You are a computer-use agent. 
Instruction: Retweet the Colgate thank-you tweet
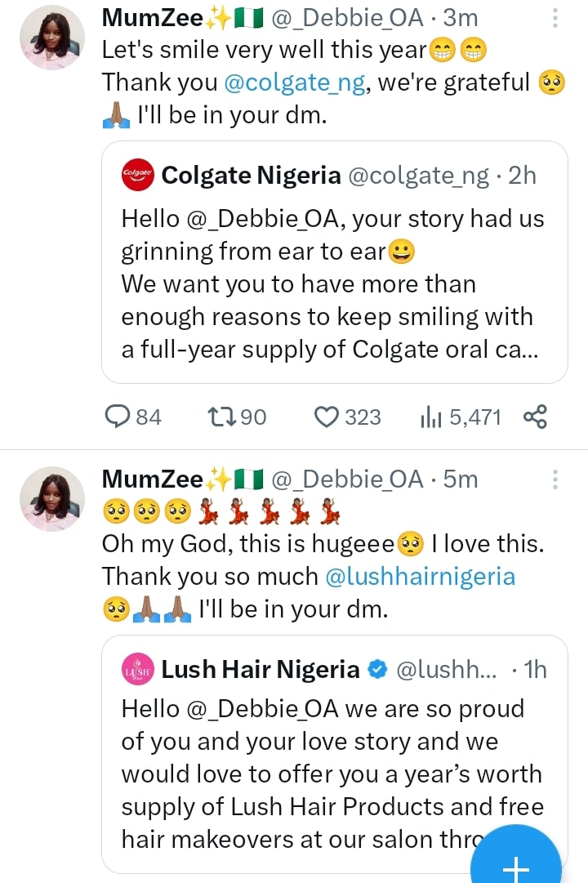pos(221,417)
